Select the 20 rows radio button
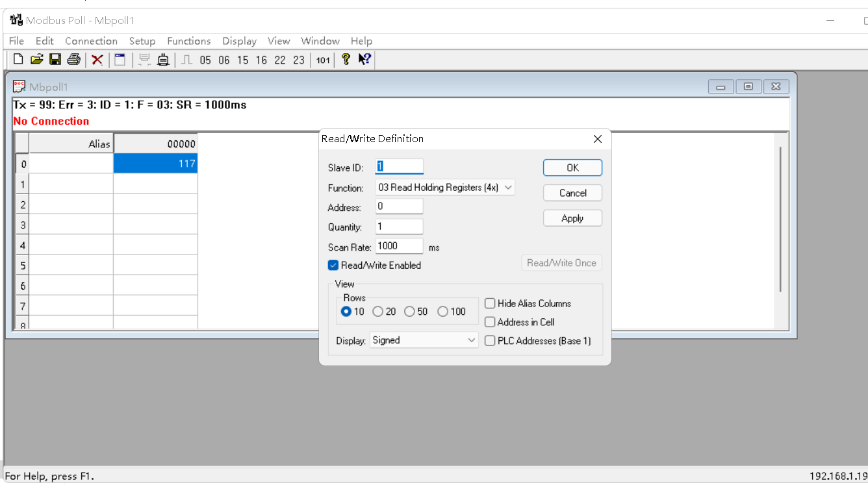Viewport: 868px width, 485px height. pos(377,312)
